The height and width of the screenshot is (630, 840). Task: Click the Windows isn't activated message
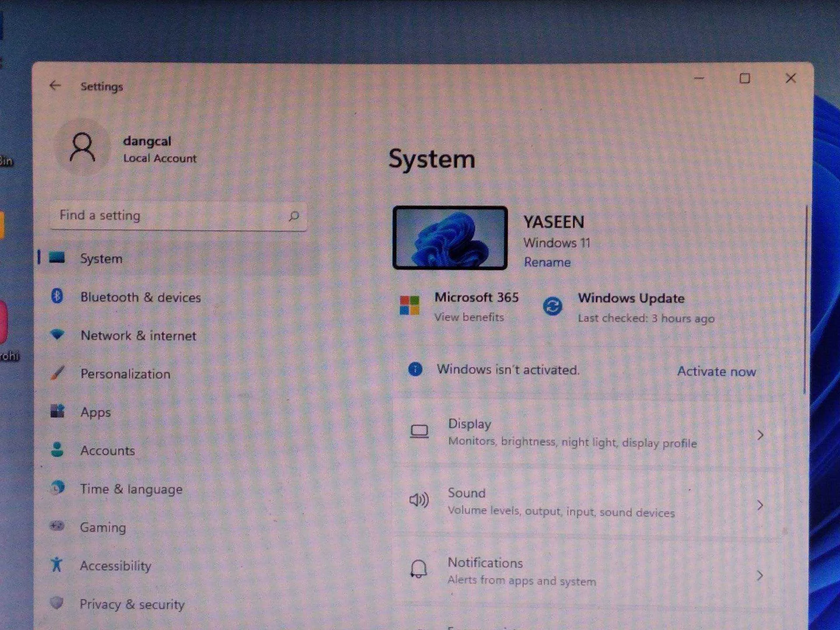(x=508, y=370)
